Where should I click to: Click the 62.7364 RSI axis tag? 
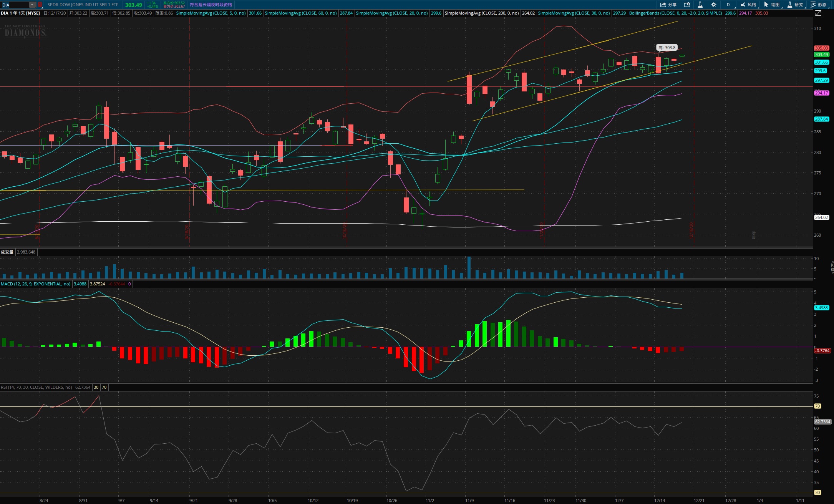(823, 422)
